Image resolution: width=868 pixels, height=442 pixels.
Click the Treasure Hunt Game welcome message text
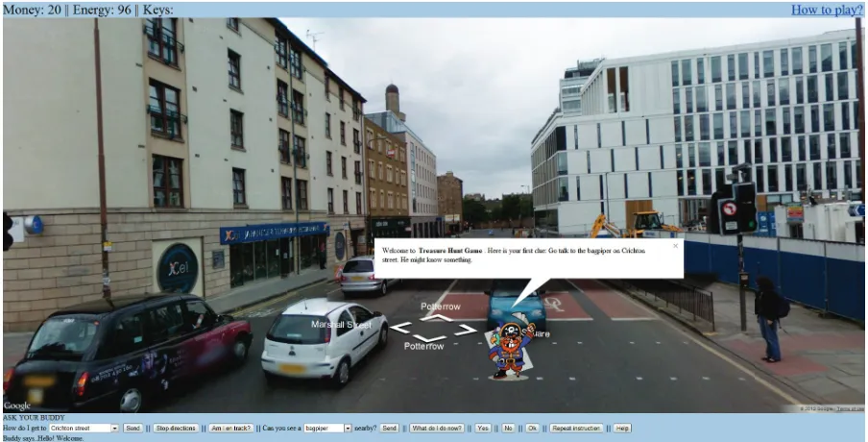coord(514,255)
